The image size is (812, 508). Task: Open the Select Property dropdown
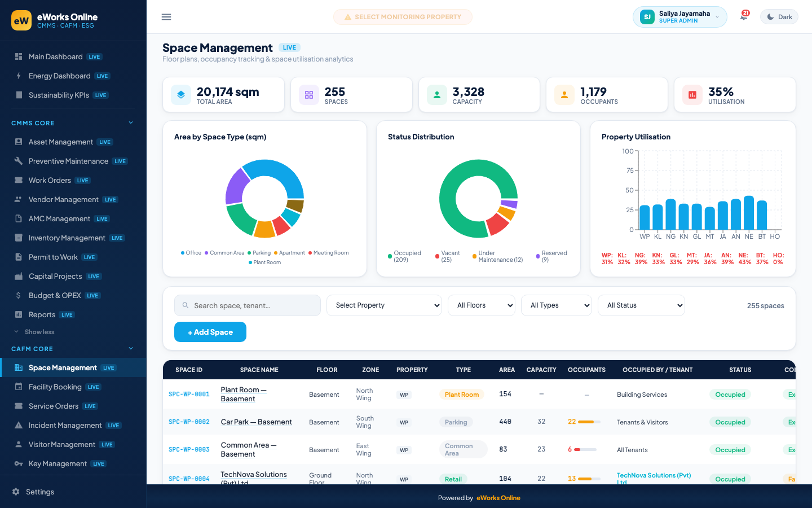[x=384, y=305]
